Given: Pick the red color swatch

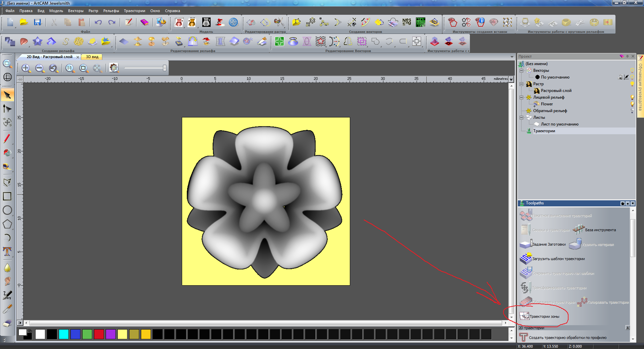Looking at the screenshot, I should coord(99,334).
